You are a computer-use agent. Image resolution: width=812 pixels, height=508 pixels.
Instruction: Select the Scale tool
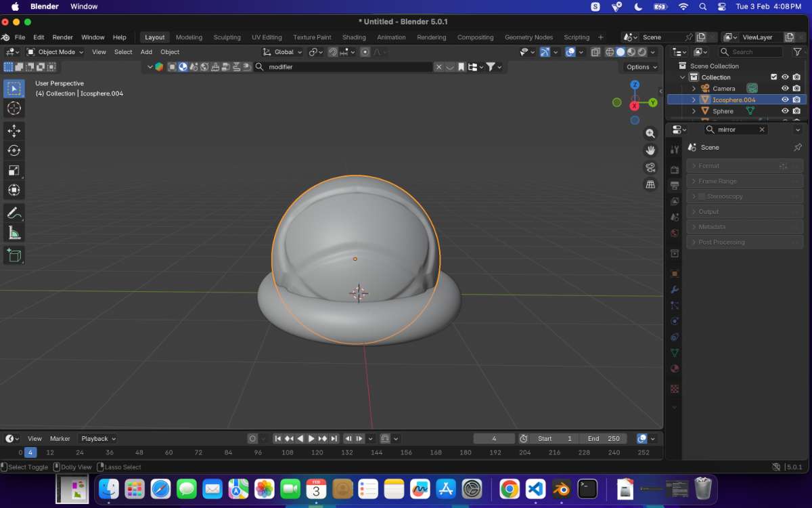14,171
